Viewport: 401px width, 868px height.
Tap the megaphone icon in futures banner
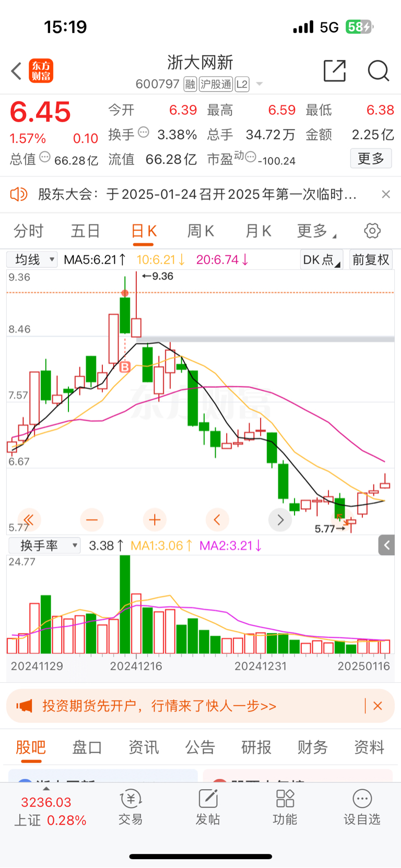click(x=25, y=706)
